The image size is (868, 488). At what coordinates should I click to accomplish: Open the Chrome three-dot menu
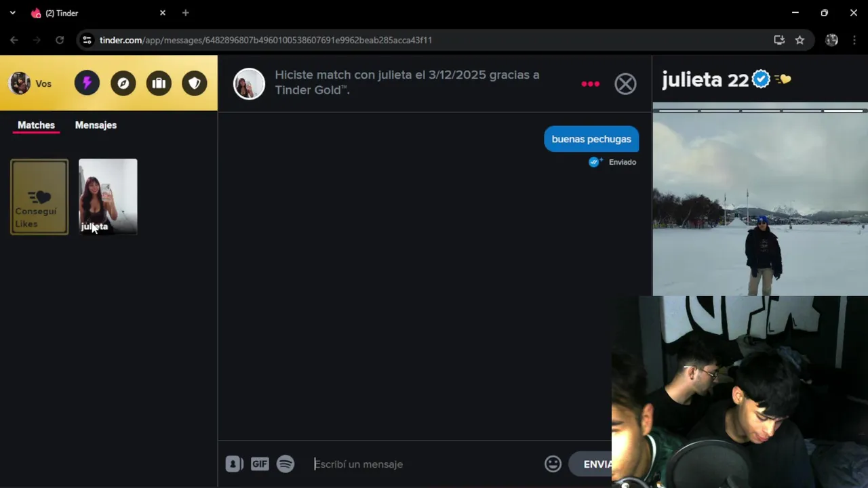point(854,40)
